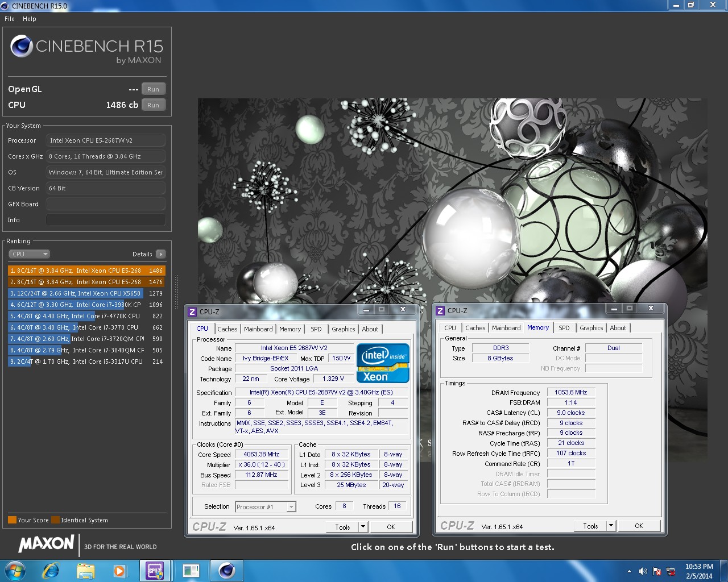The height and width of the screenshot is (582, 728).
Task: Open Graphics tab in left CPU-Z
Action: coord(344,329)
